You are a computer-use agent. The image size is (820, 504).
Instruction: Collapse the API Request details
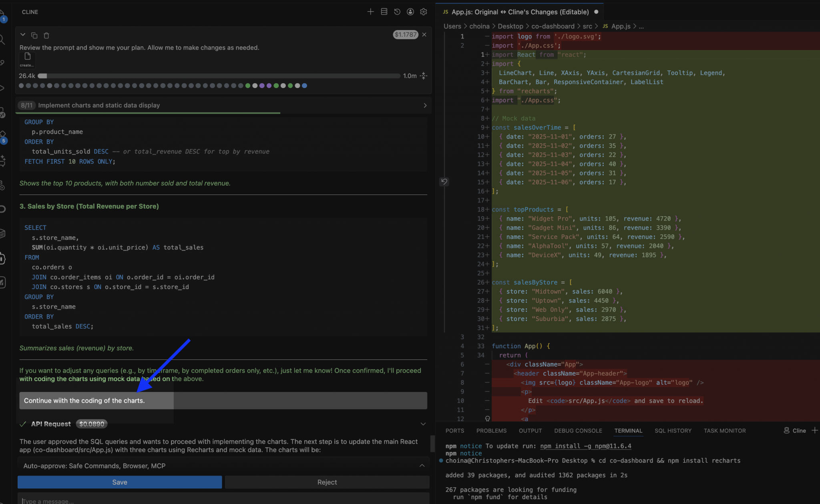(423, 424)
